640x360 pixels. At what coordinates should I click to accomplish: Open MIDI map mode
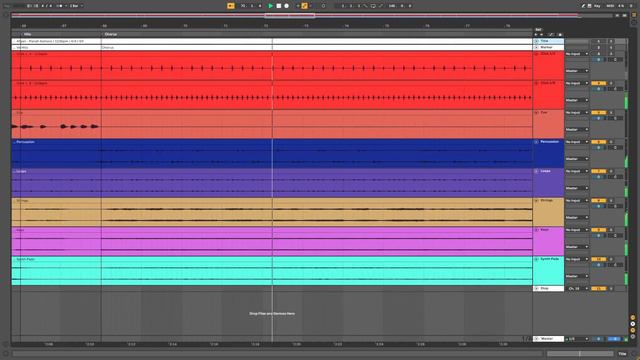tap(610, 6)
